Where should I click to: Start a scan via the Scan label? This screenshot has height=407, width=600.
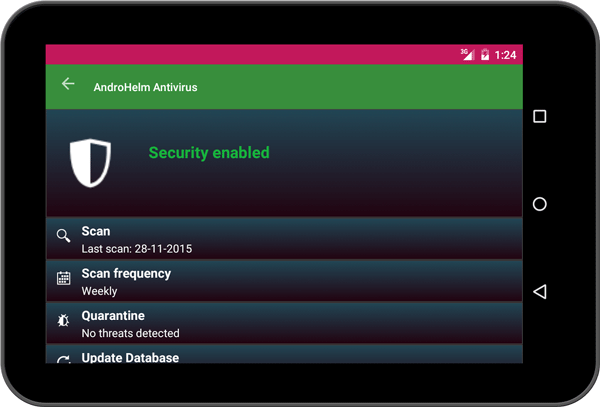click(96, 231)
